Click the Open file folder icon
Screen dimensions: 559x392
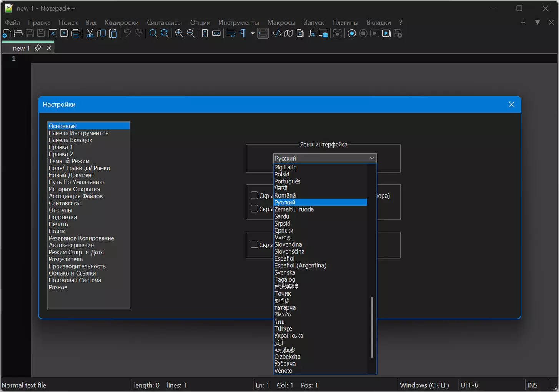click(18, 33)
